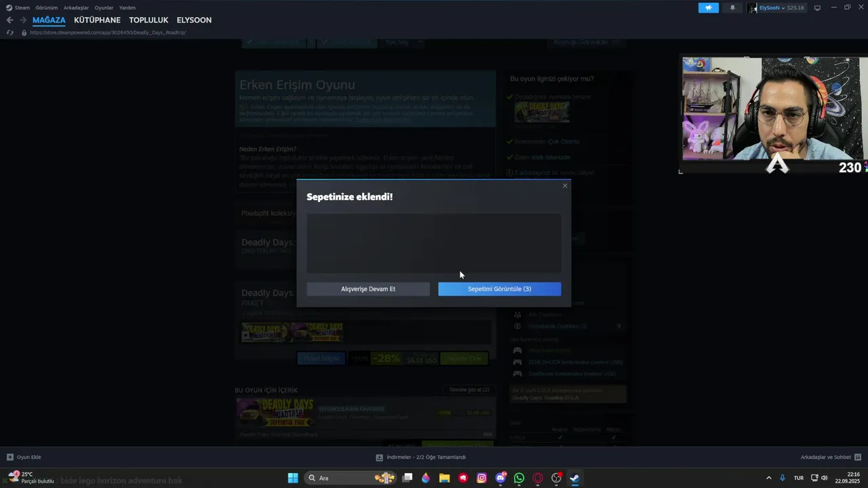
Task: Switch to Big Picture mode icon
Action: tap(817, 7)
